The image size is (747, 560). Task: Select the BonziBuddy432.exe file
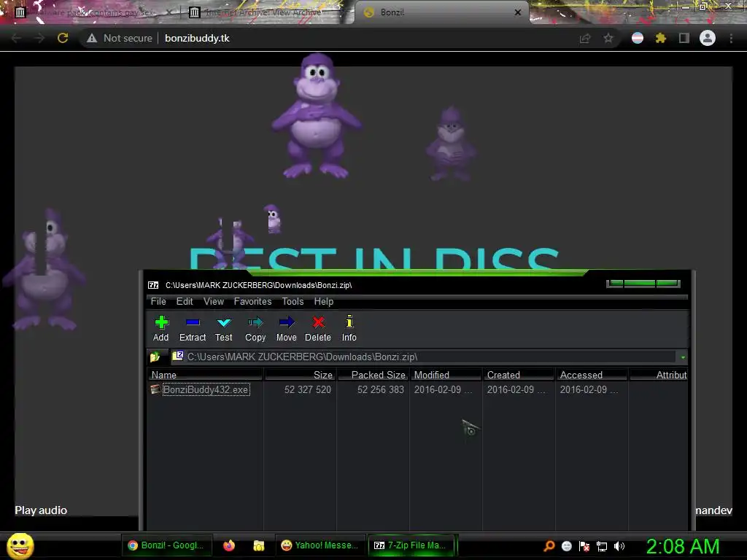[205, 389]
